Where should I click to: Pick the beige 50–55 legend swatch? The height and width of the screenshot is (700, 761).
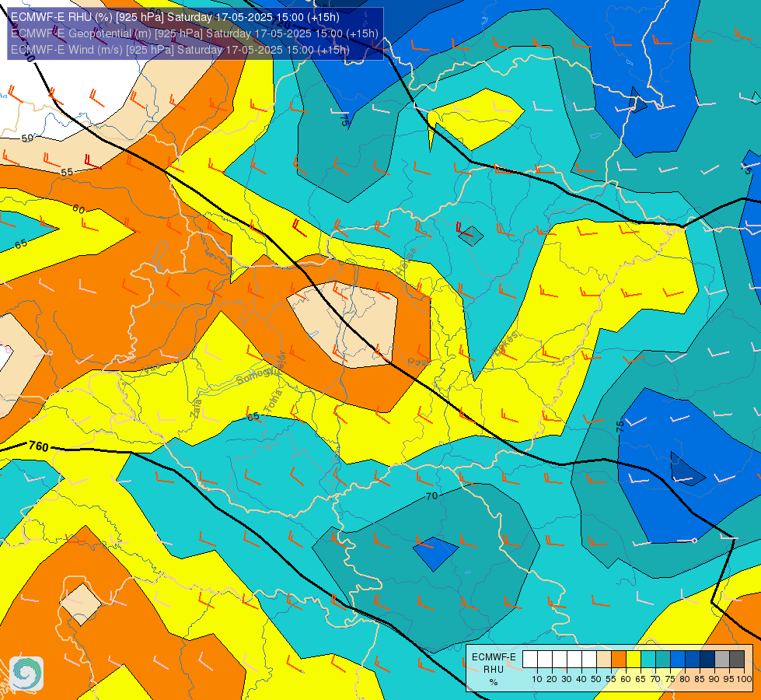coord(604,660)
